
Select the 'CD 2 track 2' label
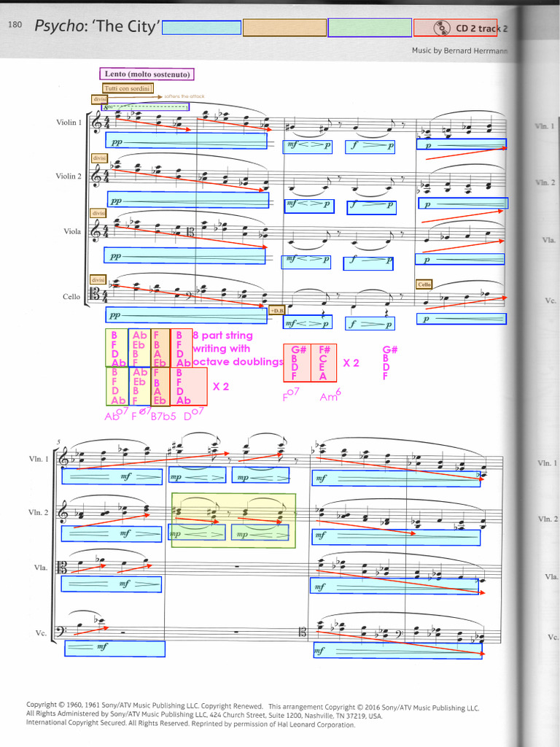click(x=481, y=28)
